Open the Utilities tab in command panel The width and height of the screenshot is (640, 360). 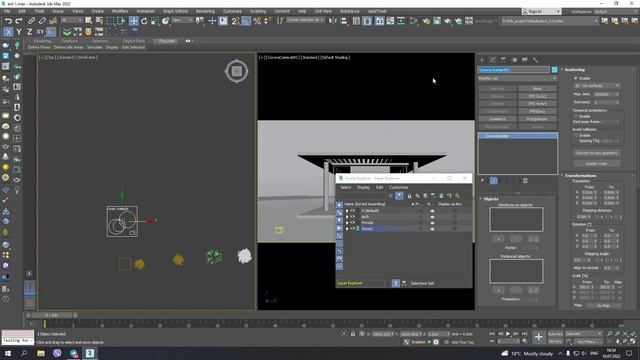pyautogui.click(x=536, y=60)
